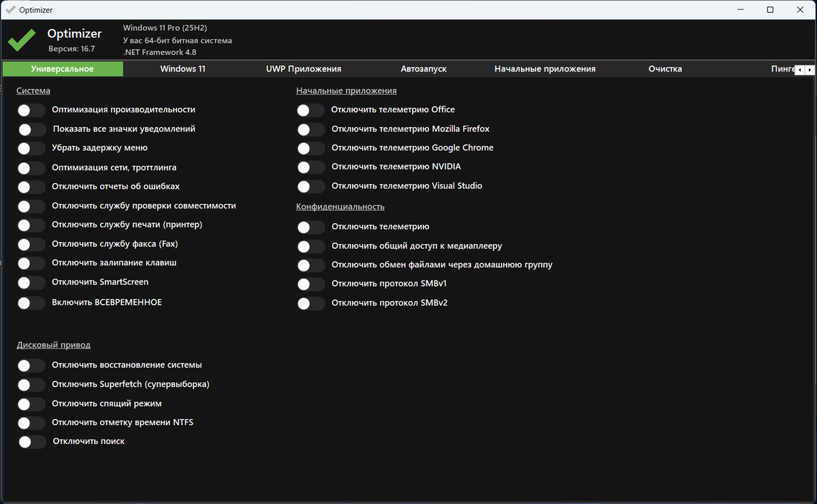Switch to the UWP Приложения tab

pyautogui.click(x=303, y=69)
